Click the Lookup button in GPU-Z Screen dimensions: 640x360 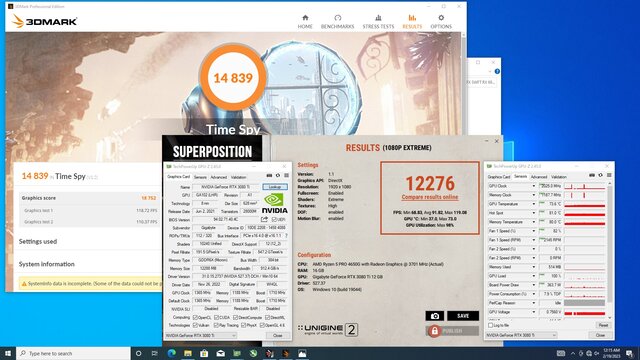click(x=275, y=187)
